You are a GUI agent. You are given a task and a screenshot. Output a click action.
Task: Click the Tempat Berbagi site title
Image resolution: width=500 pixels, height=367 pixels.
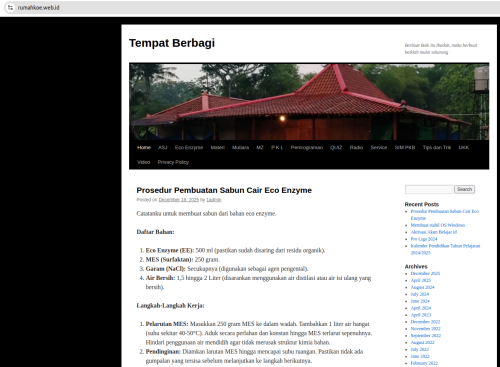click(x=172, y=43)
